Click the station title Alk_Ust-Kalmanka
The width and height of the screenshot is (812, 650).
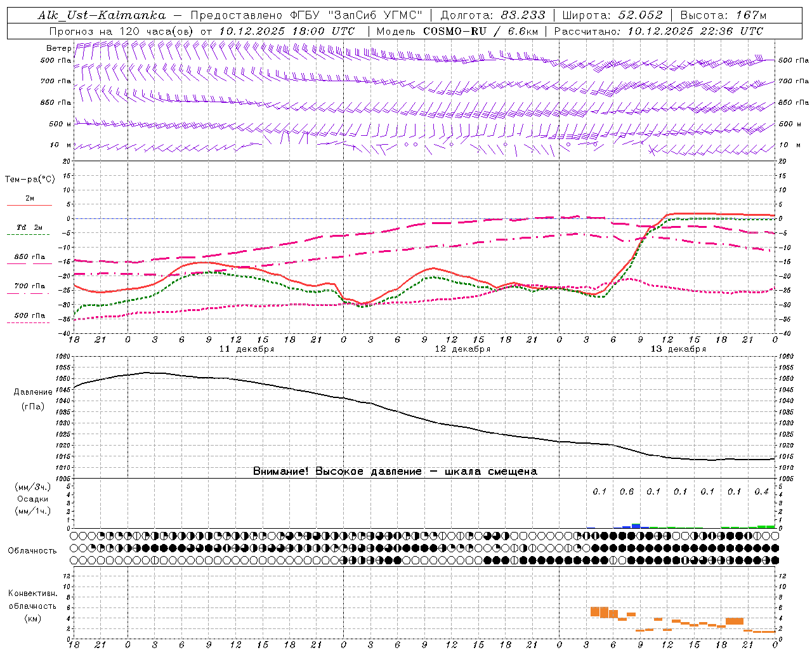point(101,15)
